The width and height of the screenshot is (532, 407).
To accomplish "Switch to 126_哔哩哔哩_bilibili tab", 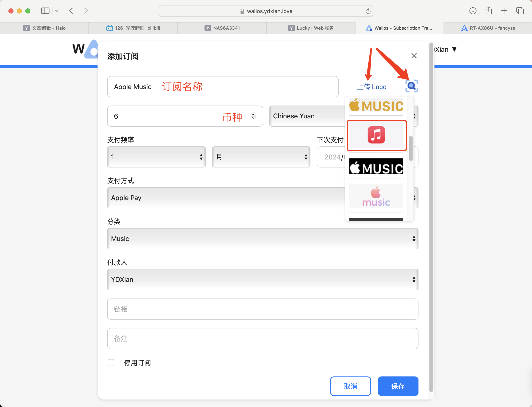I will 133,28.
